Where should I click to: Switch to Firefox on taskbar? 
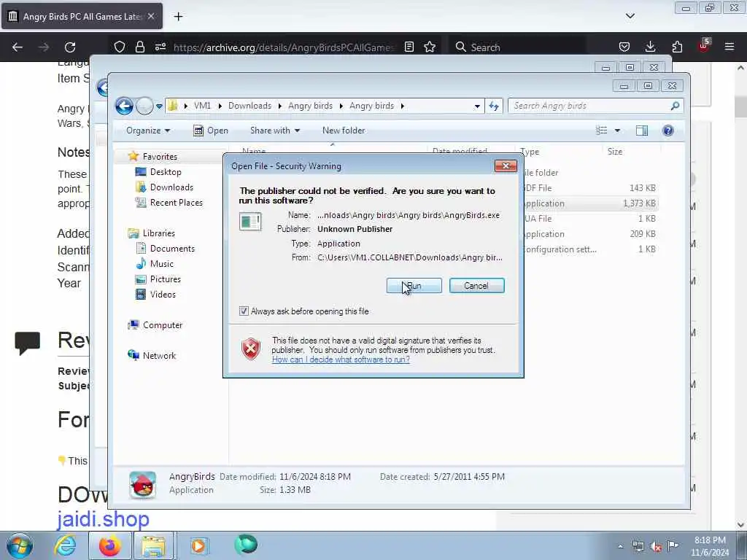pyautogui.click(x=109, y=545)
